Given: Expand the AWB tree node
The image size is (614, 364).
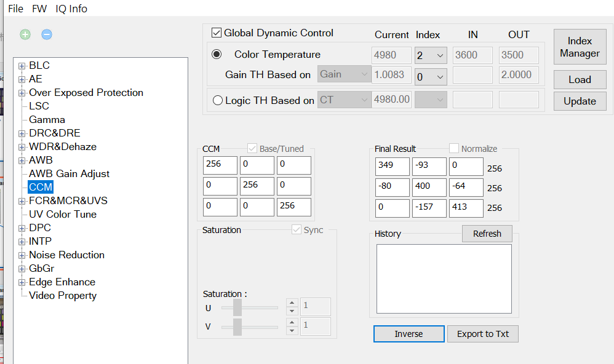Looking at the screenshot, I should click(x=22, y=160).
